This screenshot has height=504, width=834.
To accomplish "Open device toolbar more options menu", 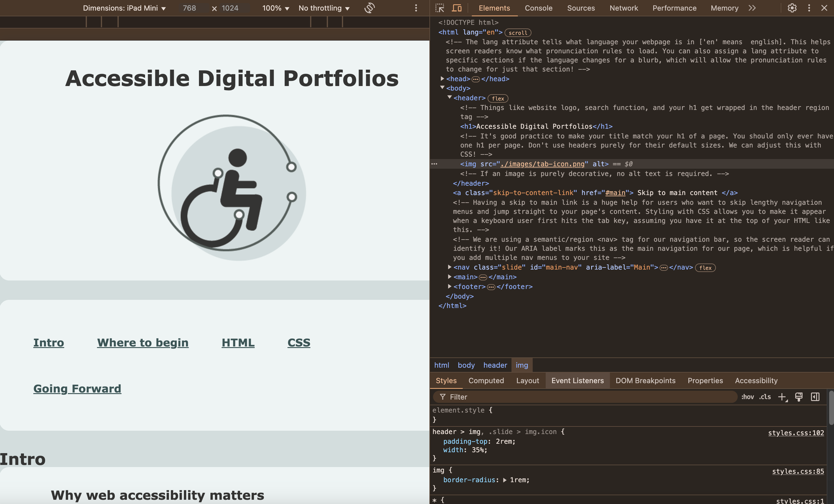I will tap(416, 8).
